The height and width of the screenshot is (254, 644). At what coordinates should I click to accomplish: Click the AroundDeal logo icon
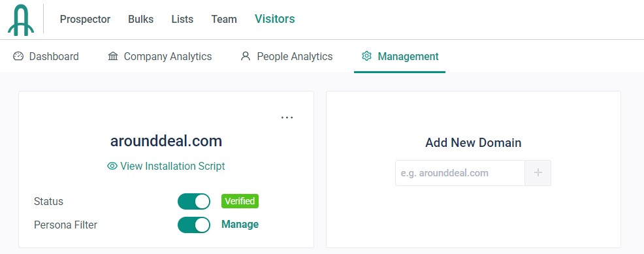pos(20,20)
